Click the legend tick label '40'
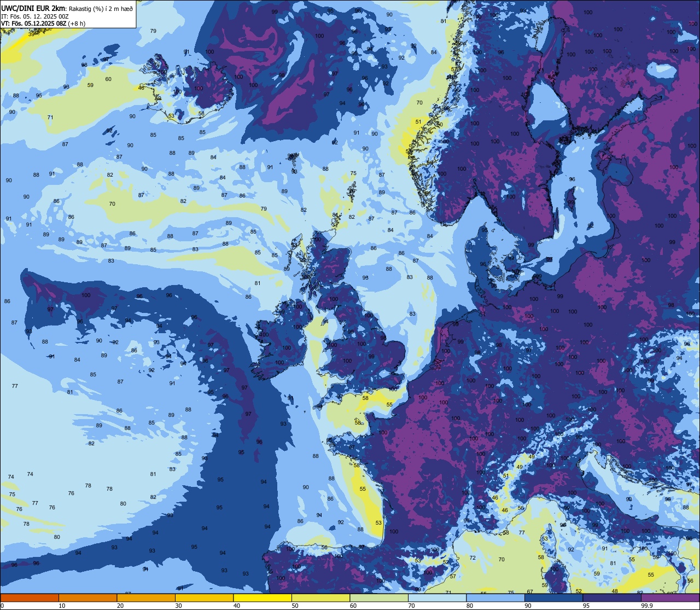Screen dimensions: 700x610 click(x=237, y=606)
